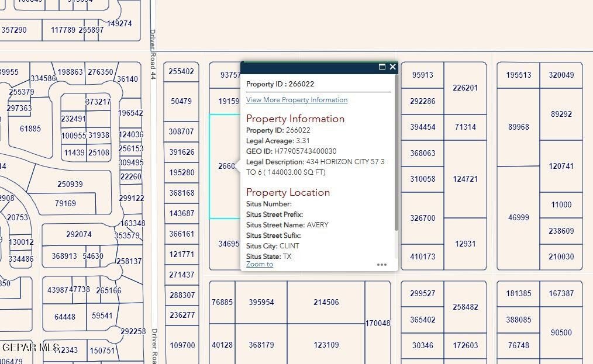Select parcel 143687
This screenshot has height=364, width=593.
pyautogui.click(x=181, y=213)
